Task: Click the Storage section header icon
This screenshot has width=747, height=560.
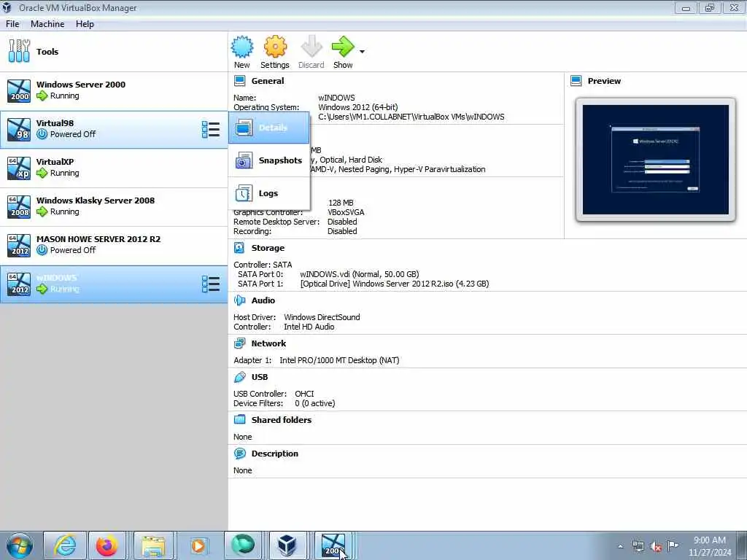Action: click(239, 248)
